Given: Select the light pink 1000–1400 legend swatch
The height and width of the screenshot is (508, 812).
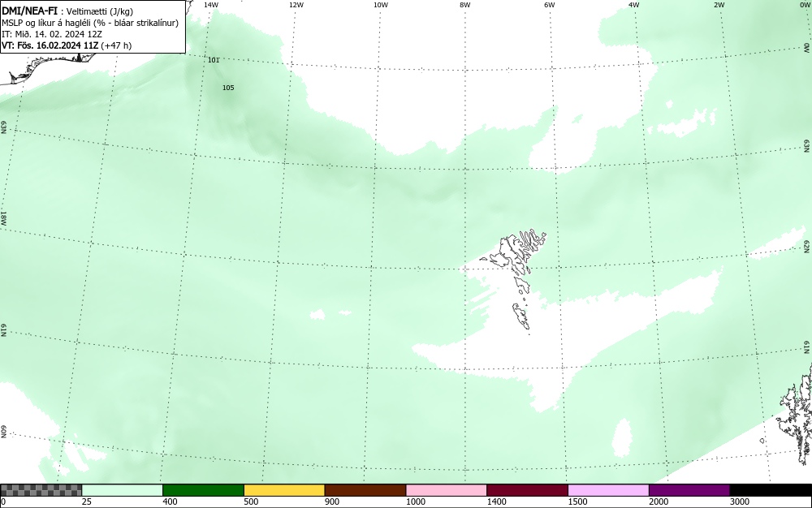Looking at the screenshot, I should tap(447, 490).
